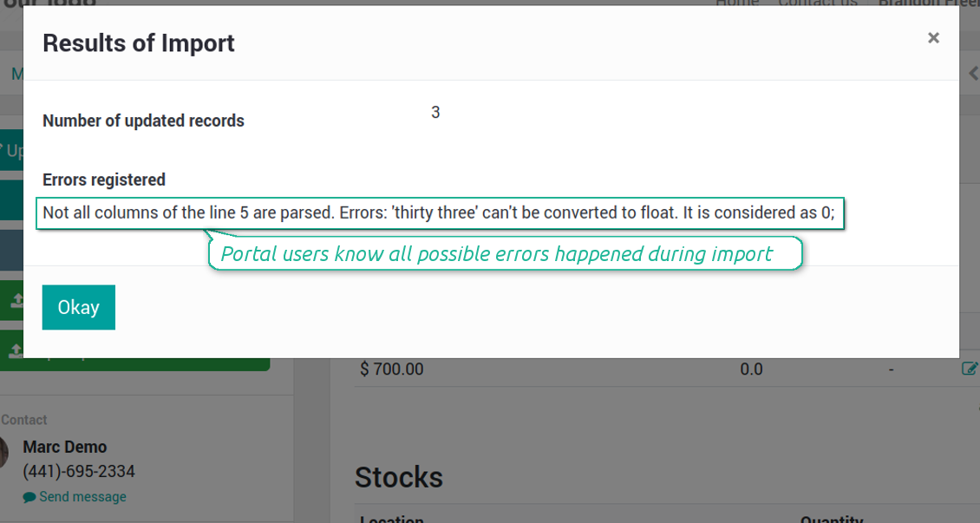Select the highlighted error message text box
The image size is (980, 523).
point(439,212)
